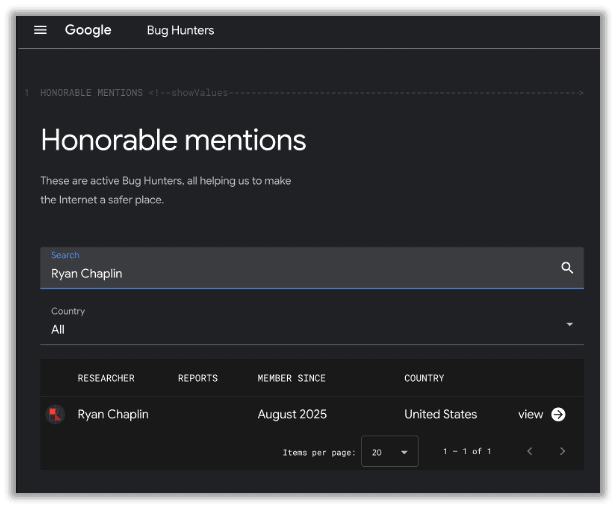Run search with the magnifier icon
This screenshot has width=616, height=508.
567,268
